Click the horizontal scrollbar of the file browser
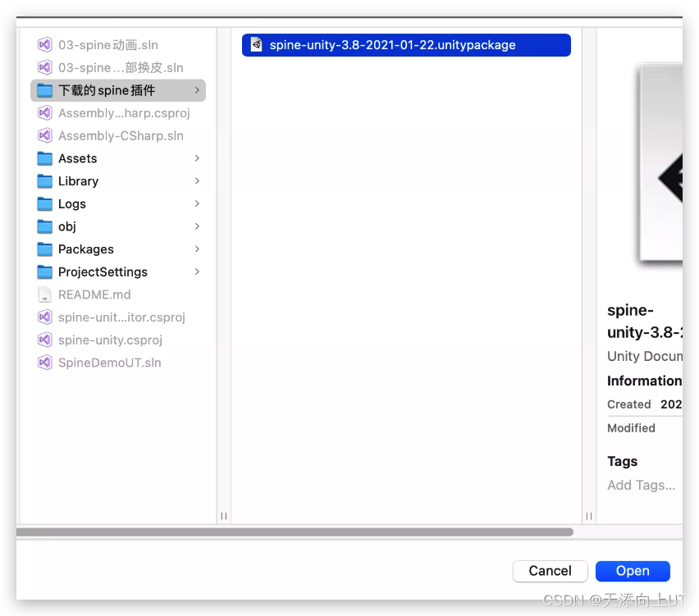The image size is (699, 616). pos(295,532)
